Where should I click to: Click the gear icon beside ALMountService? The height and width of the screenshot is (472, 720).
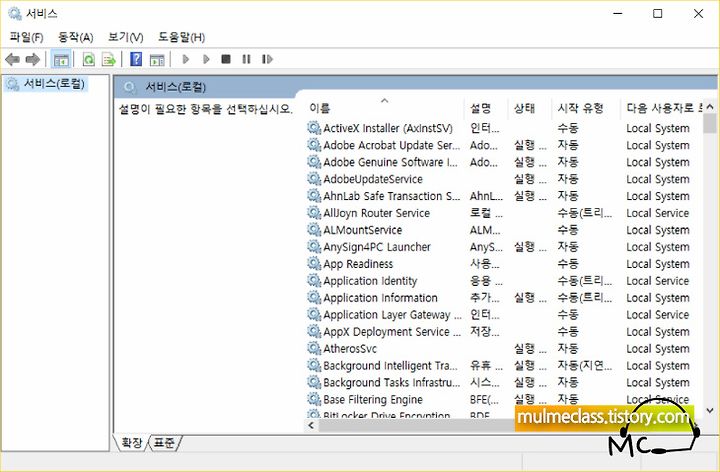tap(314, 230)
